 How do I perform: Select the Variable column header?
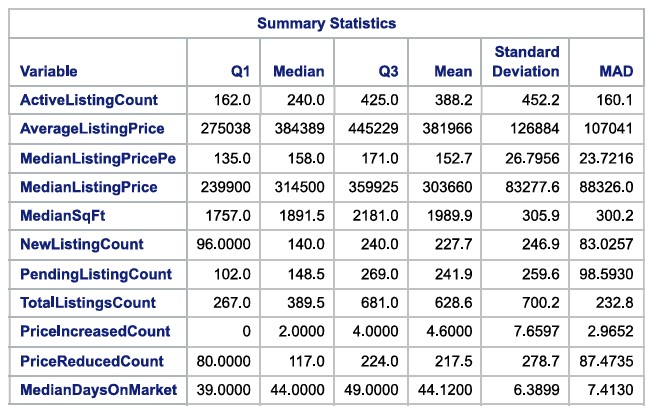(48, 72)
